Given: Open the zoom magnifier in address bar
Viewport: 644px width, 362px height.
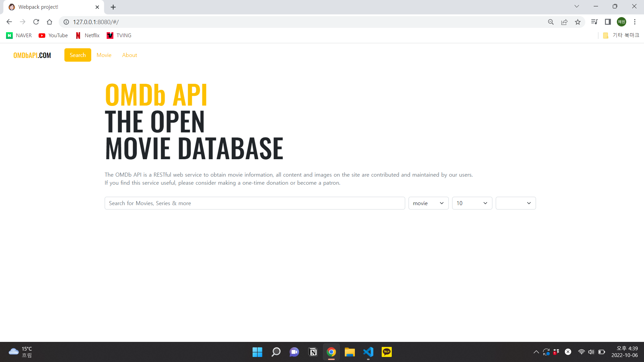Looking at the screenshot, I should coord(551,22).
